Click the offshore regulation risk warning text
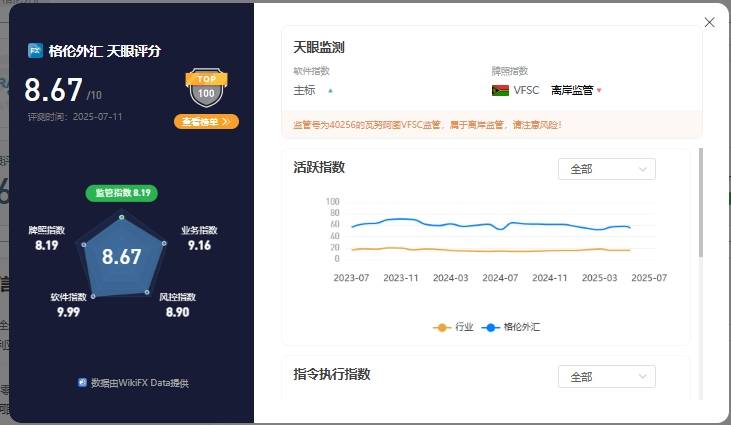Image resolution: width=731 pixels, height=425 pixels. point(427,125)
